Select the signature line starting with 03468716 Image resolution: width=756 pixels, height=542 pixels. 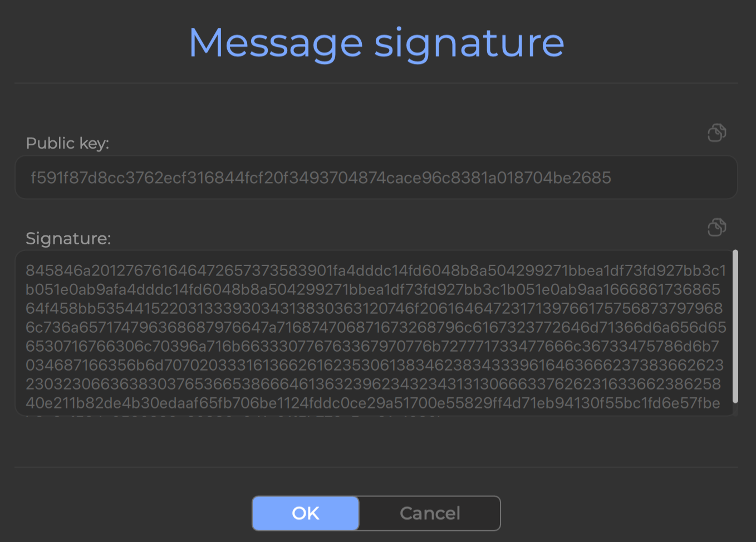(x=375, y=365)
